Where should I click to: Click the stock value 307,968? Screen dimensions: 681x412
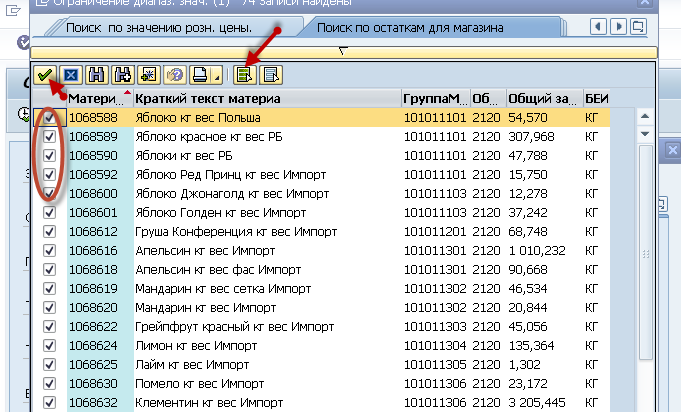[531, 137]
